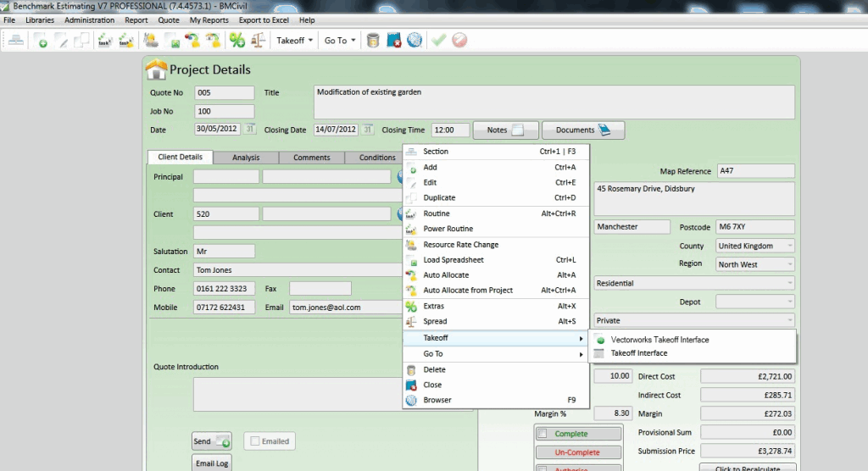Click the Extras percent toolbar icon
Screen dimensions: 868x471
237,40
